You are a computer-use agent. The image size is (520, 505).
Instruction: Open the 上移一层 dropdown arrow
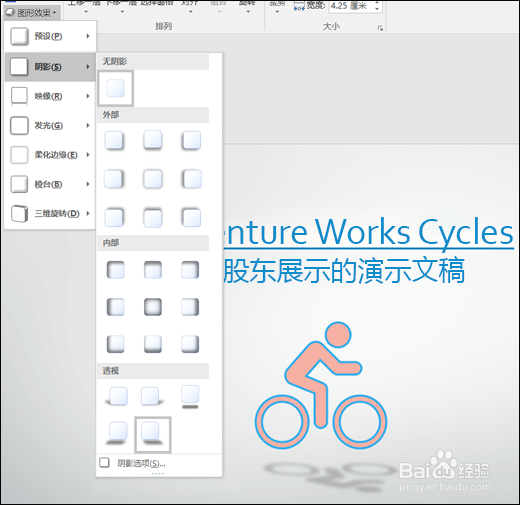point(86,12)
